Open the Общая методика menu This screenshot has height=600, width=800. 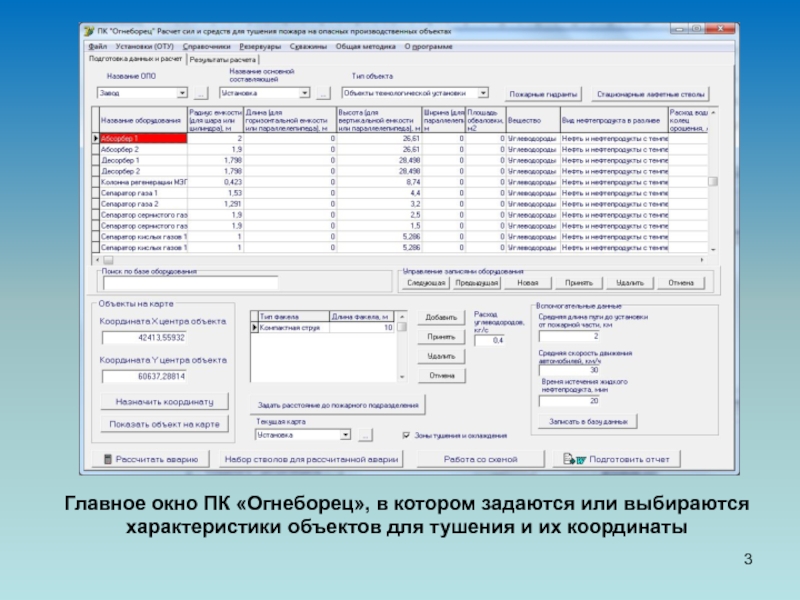(x=365, y=46)
